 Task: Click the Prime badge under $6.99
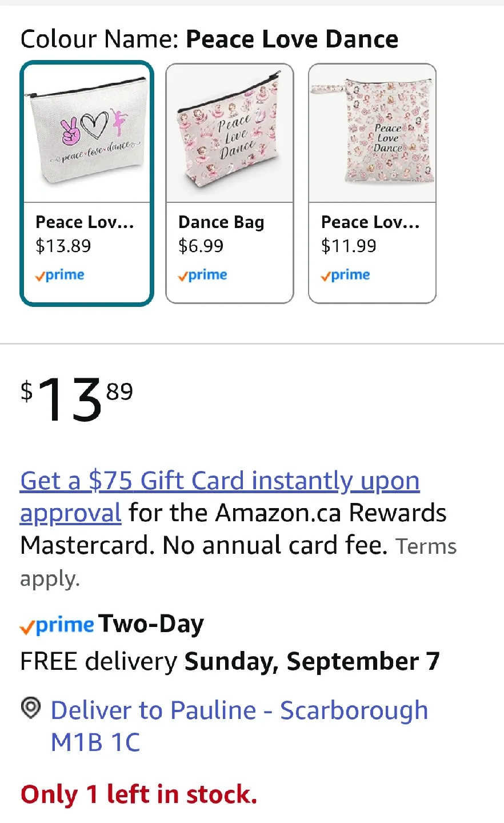click(x=202, y=275)
